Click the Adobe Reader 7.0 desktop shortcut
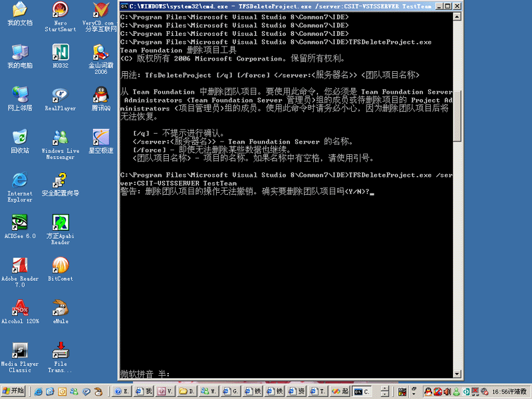Image resolution: width=532 pixels, height=399 pixels. pyautogui.click(x=20, y=273)
